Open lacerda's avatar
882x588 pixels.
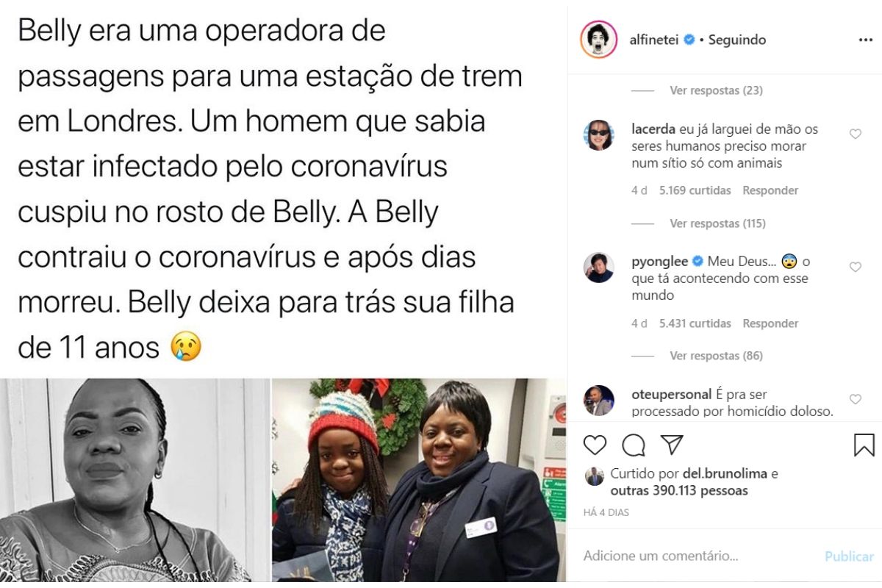(599, 135)
